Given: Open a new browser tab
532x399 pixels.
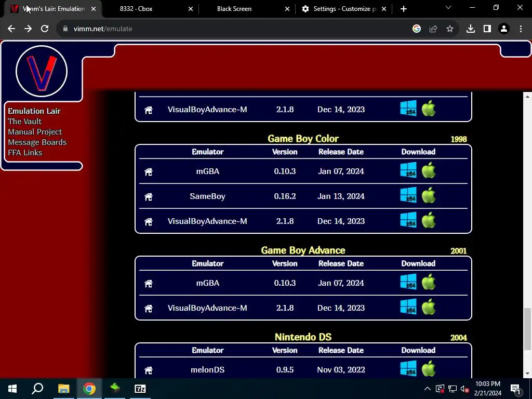Looking at the screenshot, I should pos(403,9).
